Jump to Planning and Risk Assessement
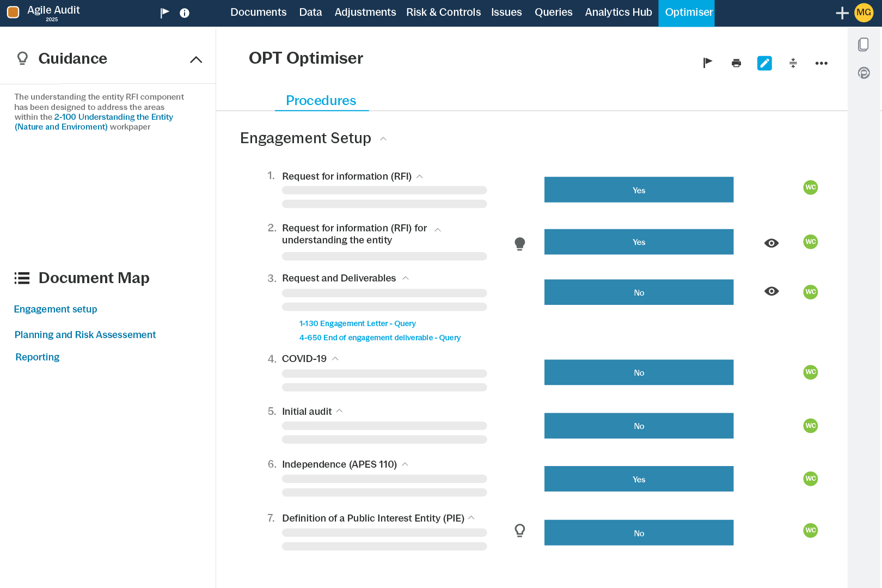This screenshot has width=882, height=588. pyautogui.click(x=85, y=335)
